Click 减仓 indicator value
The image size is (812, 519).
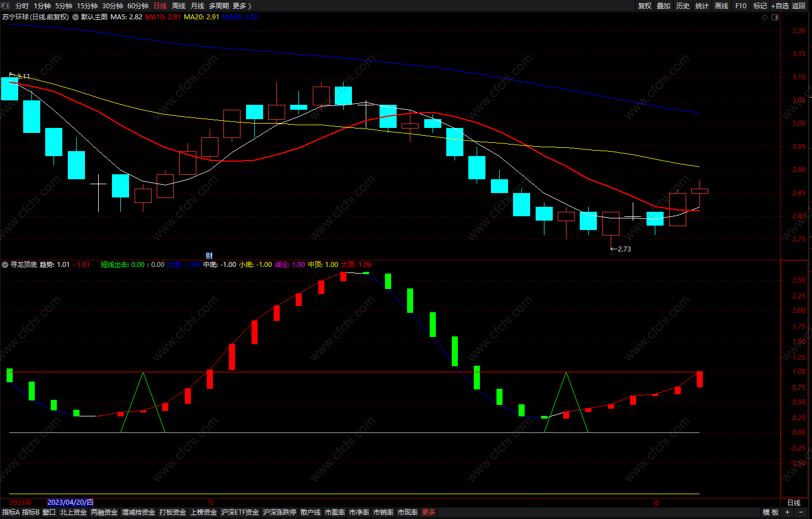click(x=290, y=265)
